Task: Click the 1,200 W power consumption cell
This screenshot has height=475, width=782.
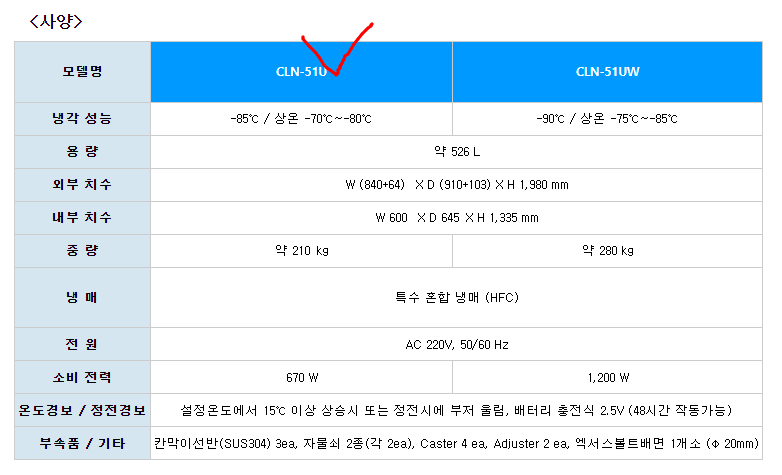Action: coord(607,378)
